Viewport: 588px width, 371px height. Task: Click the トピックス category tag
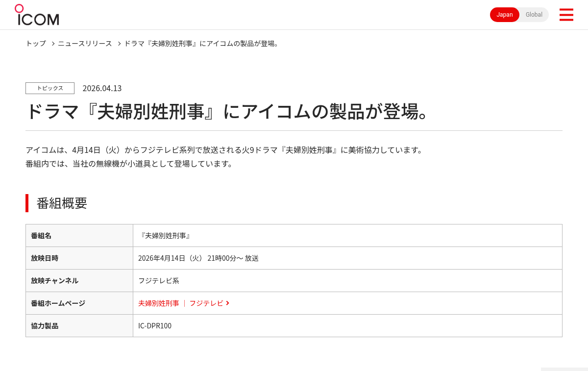pos(50,88)
